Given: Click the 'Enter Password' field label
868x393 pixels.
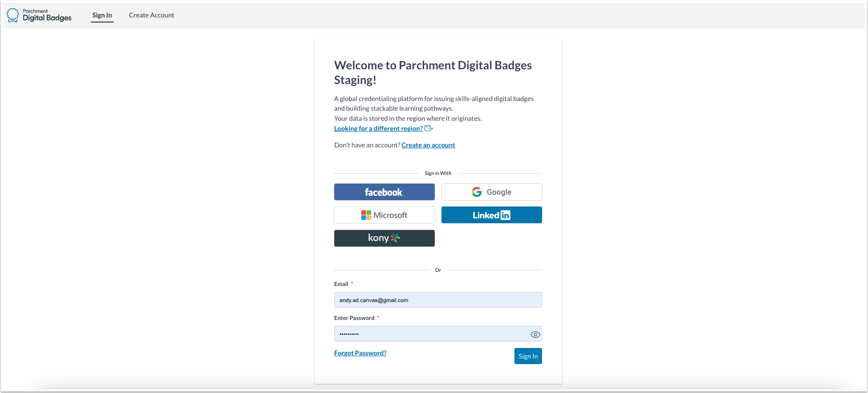Looking at the screenshot, I should (354, 318).
